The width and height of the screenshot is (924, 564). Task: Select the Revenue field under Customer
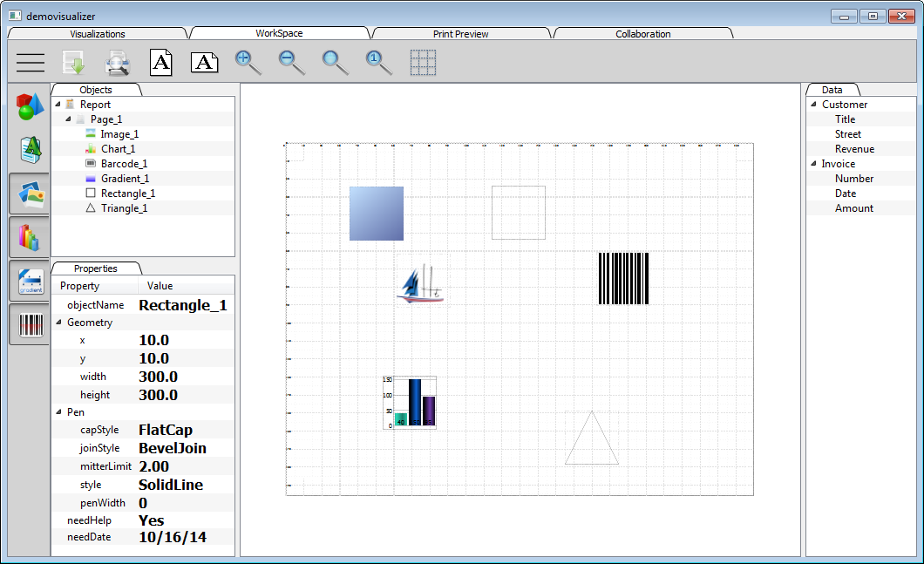pos(854,149)
